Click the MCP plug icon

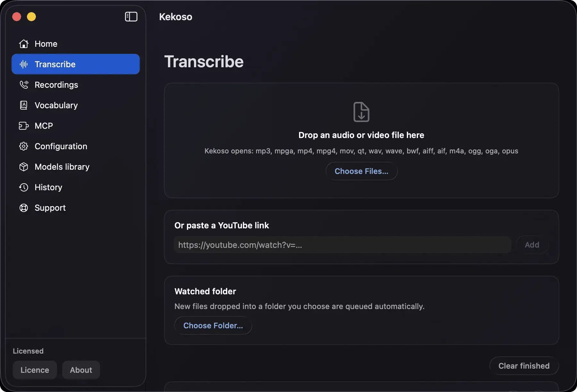point(24,126)
